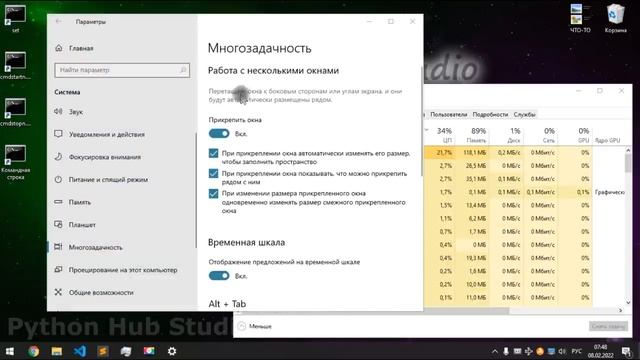Click the Найти параметр search field
Viewport: 640px width, 360px height.
(122, 70)
